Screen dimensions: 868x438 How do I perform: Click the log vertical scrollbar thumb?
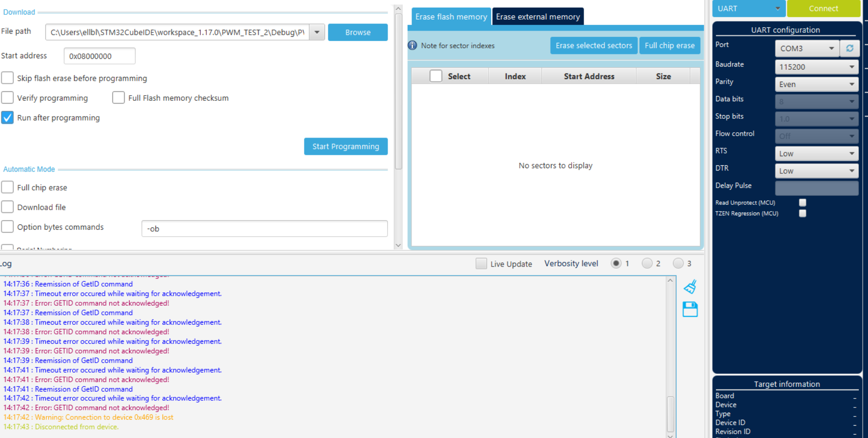[x=670, y=414]
